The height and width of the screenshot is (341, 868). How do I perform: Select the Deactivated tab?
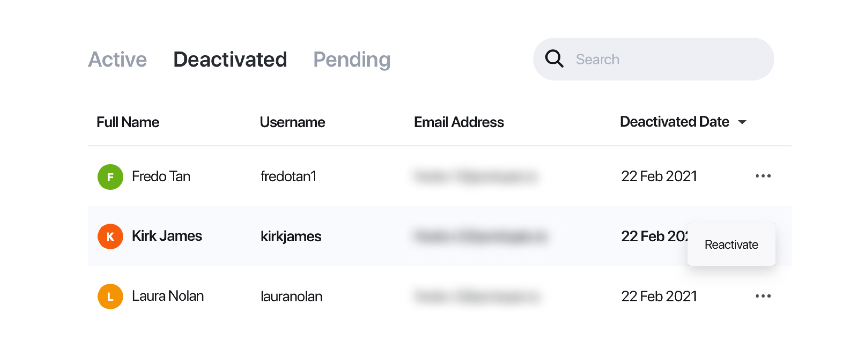230,59
